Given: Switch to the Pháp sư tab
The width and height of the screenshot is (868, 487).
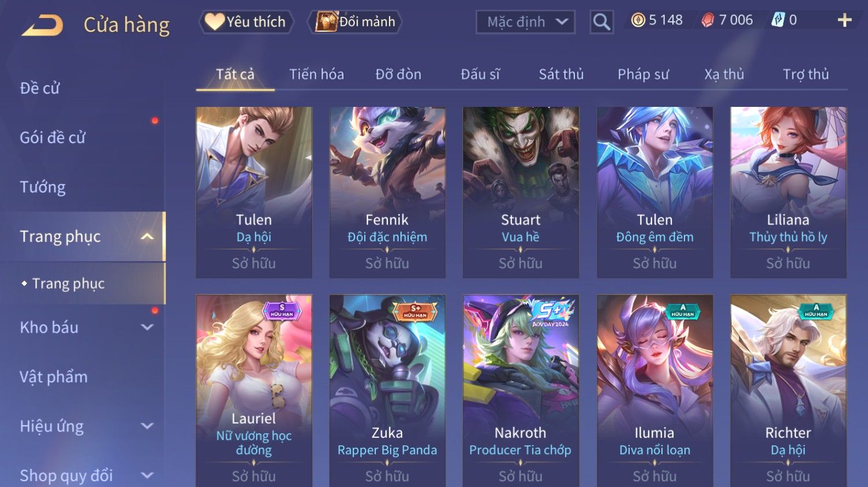Looking at the screenshot, I should (x=643, y=74).
